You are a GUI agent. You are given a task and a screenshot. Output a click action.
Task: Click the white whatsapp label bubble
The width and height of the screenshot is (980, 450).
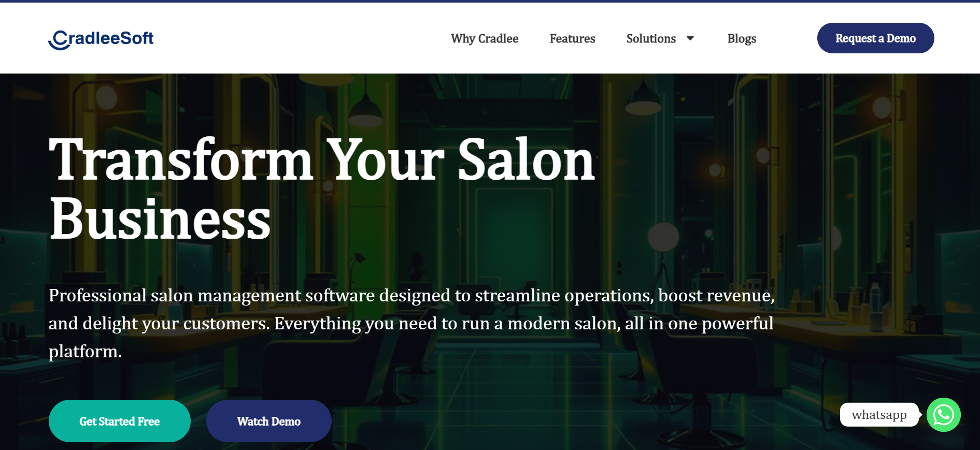[x=878, y=415]
